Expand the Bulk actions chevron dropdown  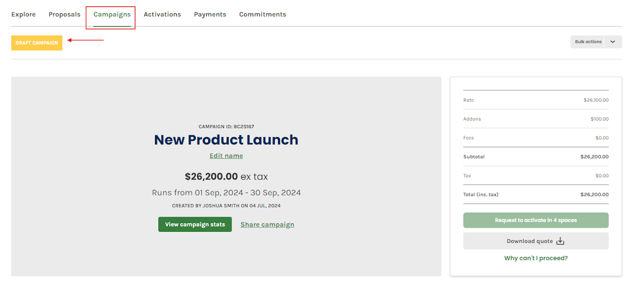pos(613,42)
